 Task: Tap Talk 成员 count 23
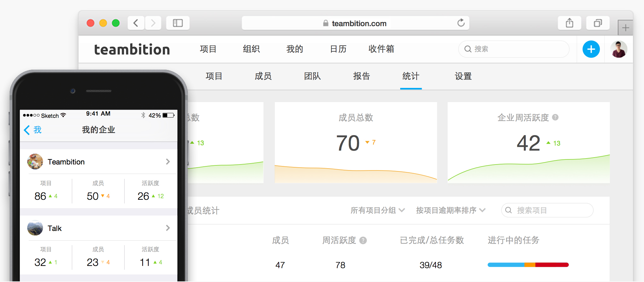[93, 262]
